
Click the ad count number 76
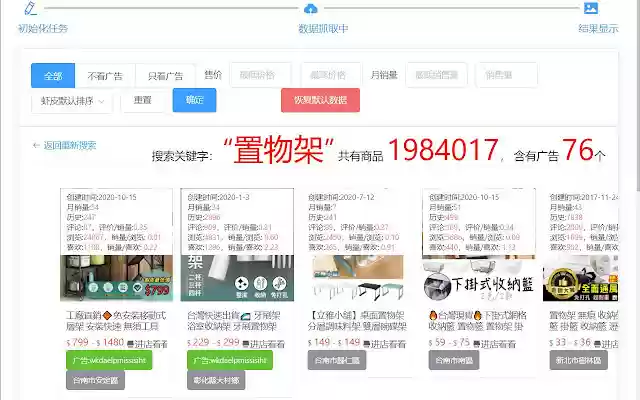(x=578, y=149)
